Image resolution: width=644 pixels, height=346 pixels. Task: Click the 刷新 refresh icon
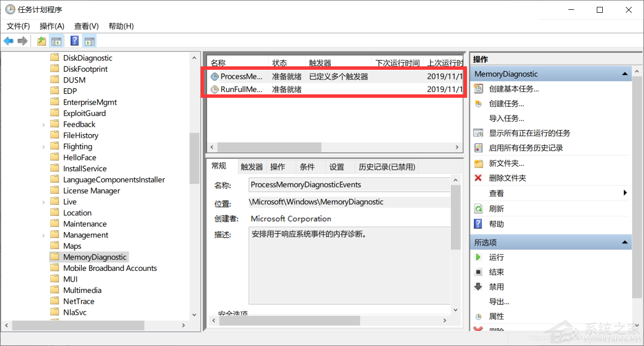pyautogui.click(x=478, y=209)
